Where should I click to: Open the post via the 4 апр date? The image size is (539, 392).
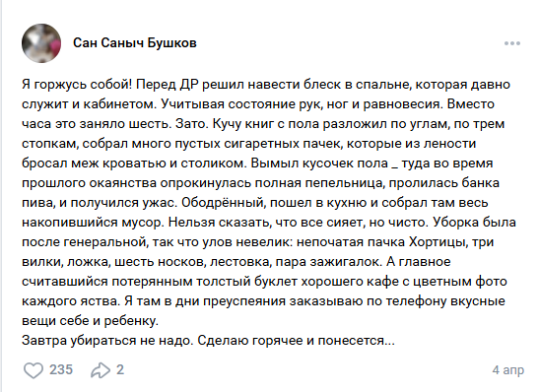click(508, 370)
